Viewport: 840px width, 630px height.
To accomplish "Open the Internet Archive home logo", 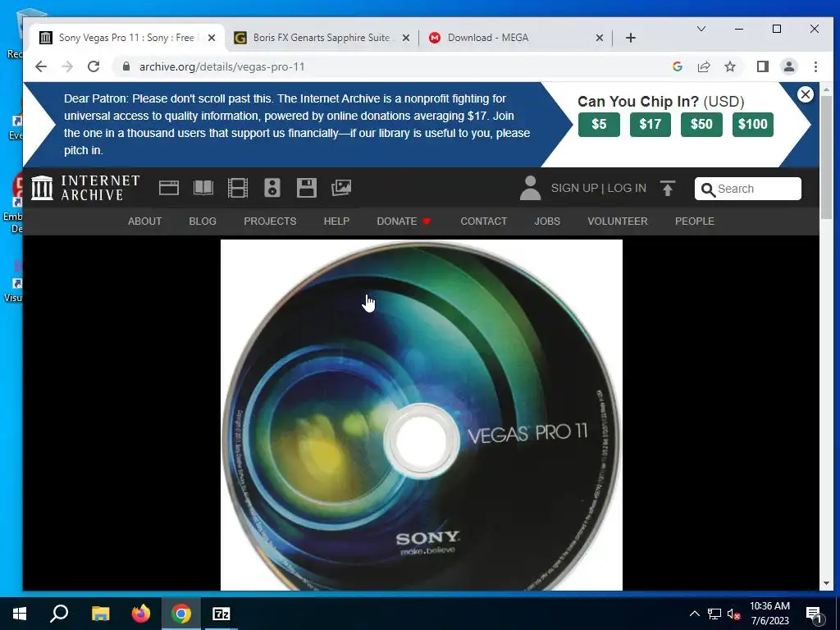I will pos(85,188).
